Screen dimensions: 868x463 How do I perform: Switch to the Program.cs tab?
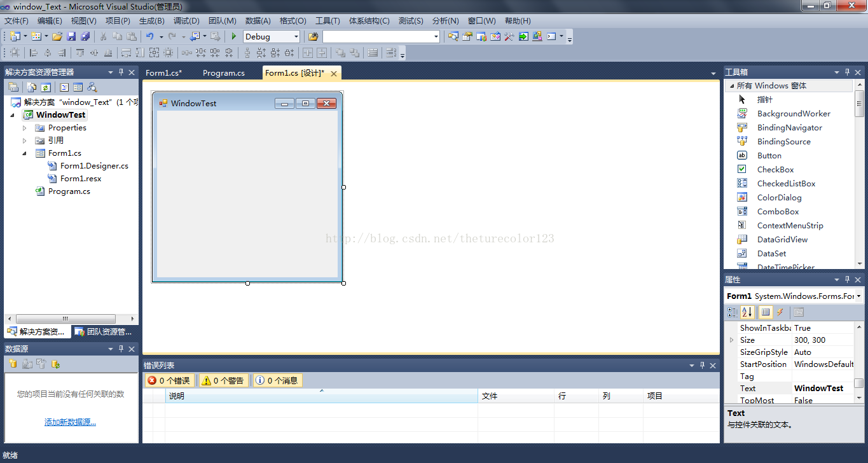(224, 73)
